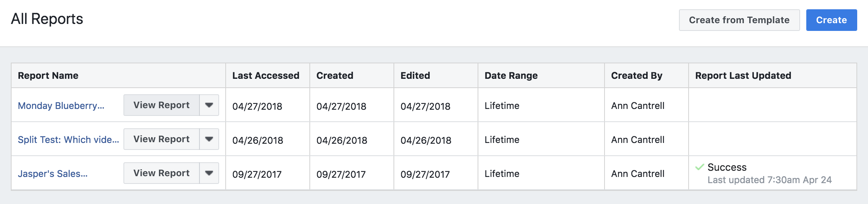868x204 pixels.
Task: Open the Jasper's Sales report link
Action: point(52,174)
